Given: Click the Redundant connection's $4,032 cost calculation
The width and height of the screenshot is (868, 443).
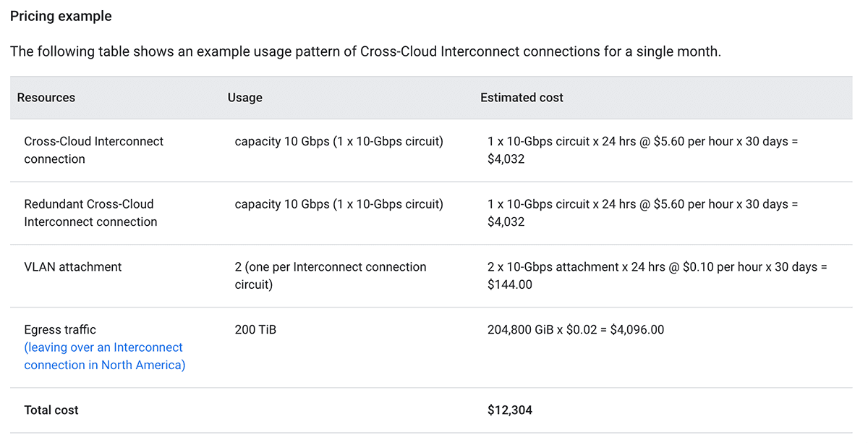Looking at the screenshot, I should pyautogui.click(x=642, y=213).
